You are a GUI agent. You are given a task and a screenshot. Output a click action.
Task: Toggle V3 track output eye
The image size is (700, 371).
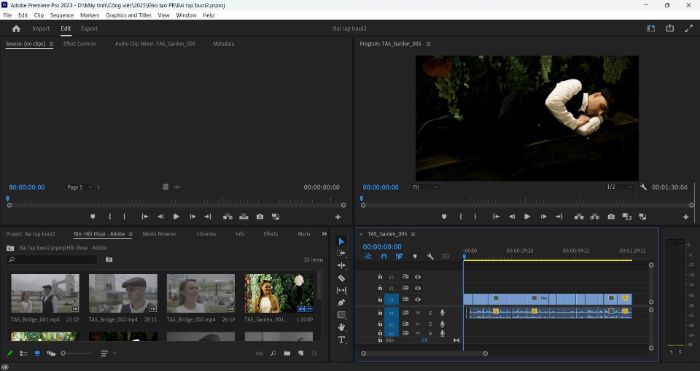pos(418,277)
